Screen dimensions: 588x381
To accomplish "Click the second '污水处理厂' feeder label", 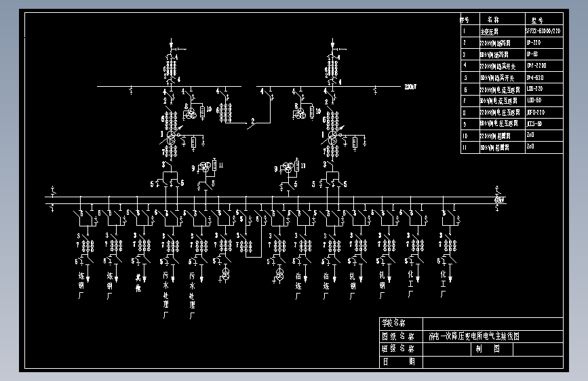I will coord(192,296).
